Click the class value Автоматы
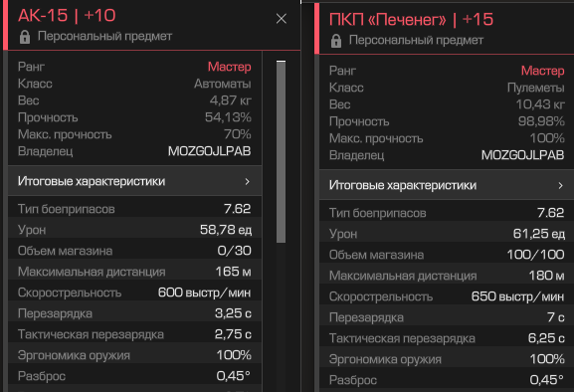574x392 pixels. tap(223, 84)
